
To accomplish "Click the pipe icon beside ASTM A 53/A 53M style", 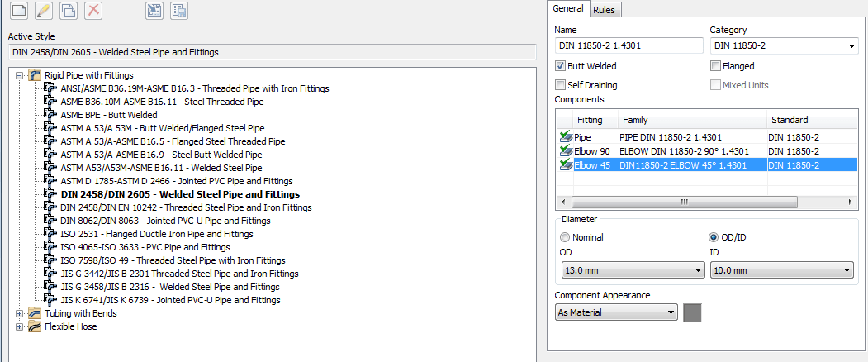I will (51, 128).
